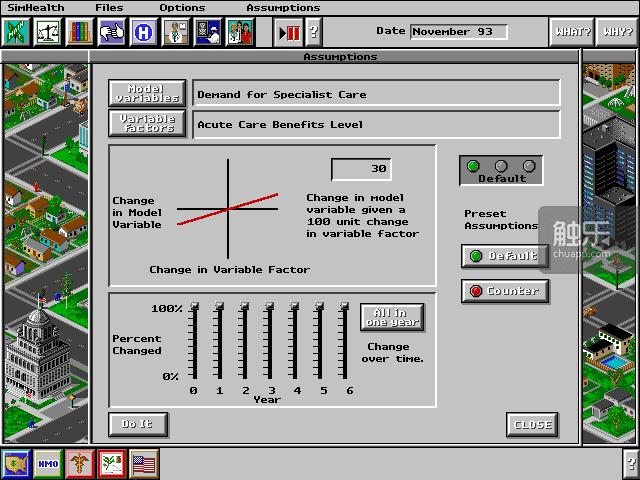
Task: Open the Files menu
Action: pos(109,8)
